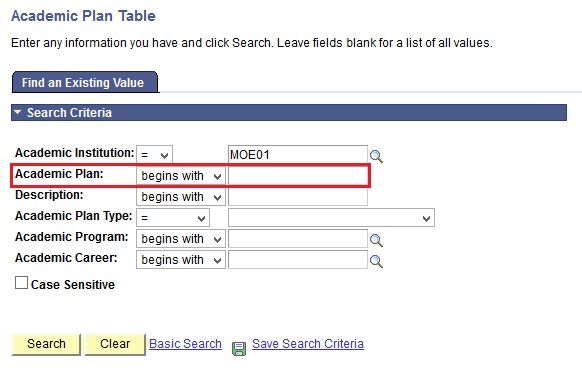Expand the Academic Plan Type value list
582x371 pixels.
pyautogui.click(x=331, y=218)
